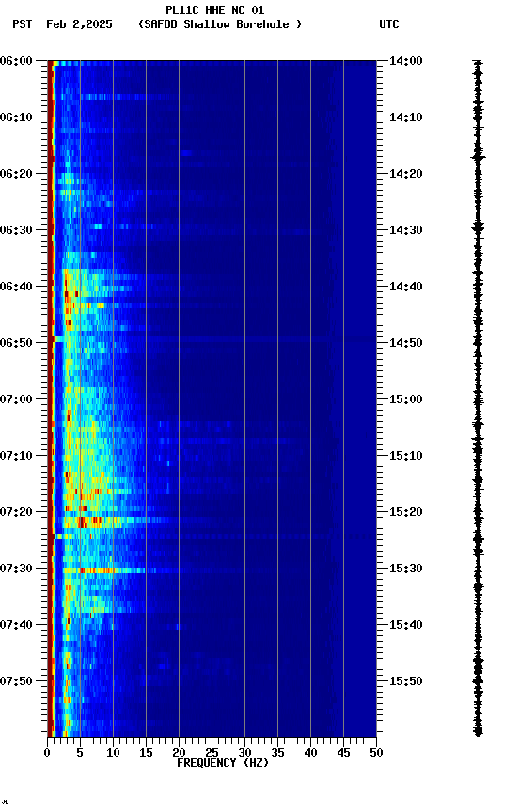Click the 30 Hz frequency axis label

tap(244, 753)
